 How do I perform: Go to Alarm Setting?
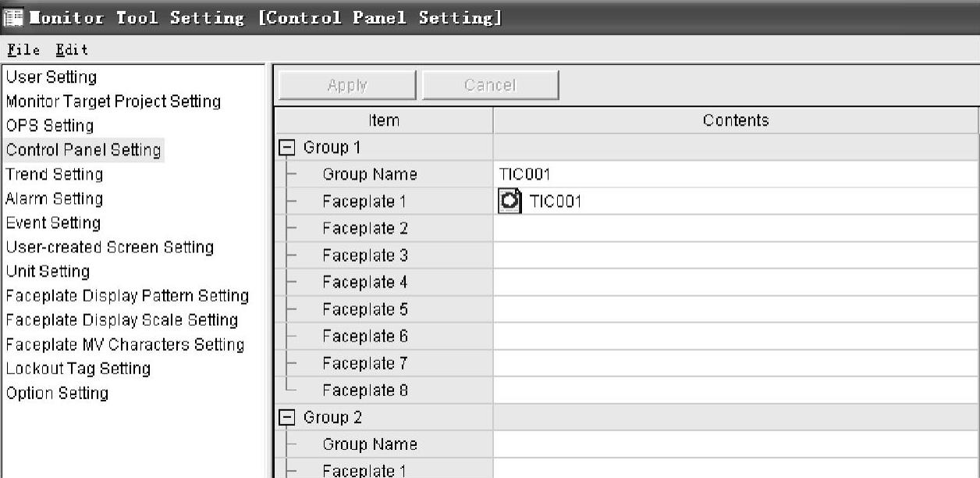click(x=54, y=198)
